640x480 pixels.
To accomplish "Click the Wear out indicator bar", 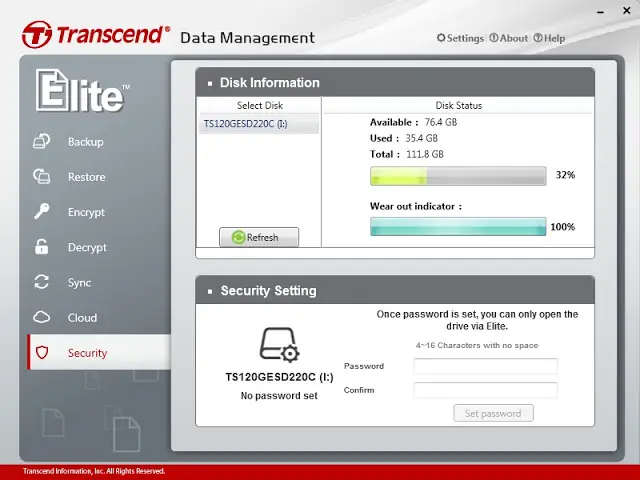I will tap(458, 227).
